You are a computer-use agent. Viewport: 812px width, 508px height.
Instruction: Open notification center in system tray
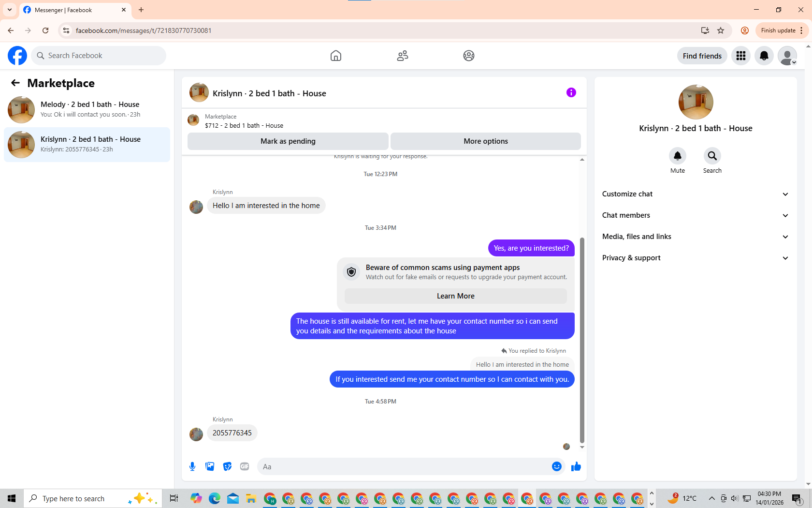pos(797,498)
